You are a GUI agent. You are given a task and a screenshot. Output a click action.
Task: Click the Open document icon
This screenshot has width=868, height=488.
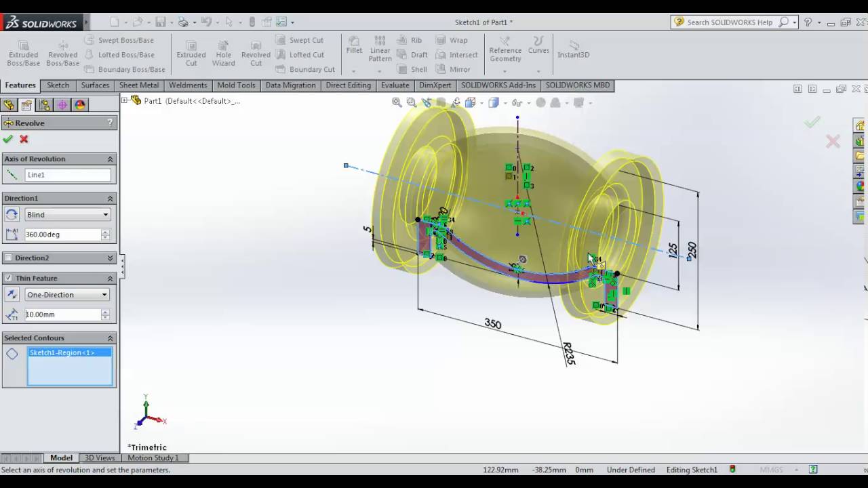(x=138, y=22)
